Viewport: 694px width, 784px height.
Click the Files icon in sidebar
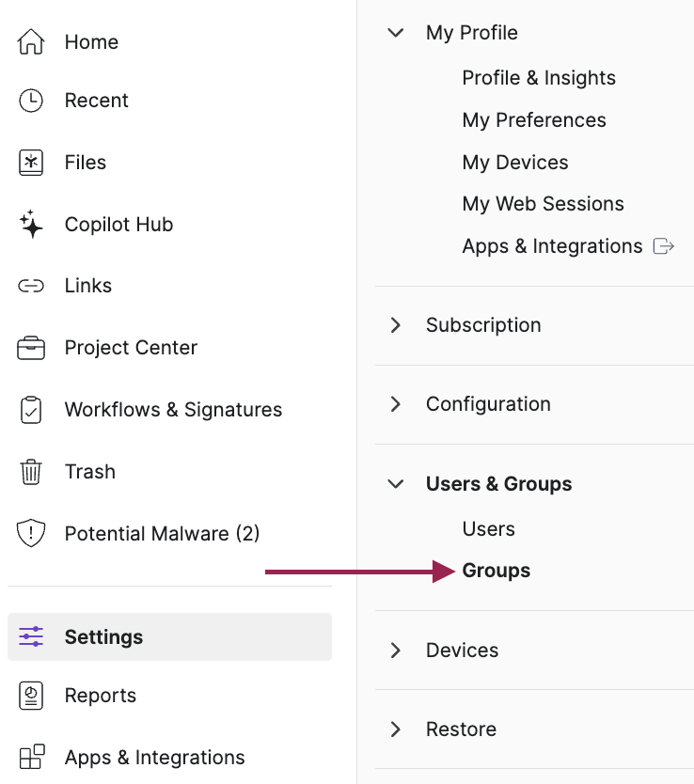[31, 163]
